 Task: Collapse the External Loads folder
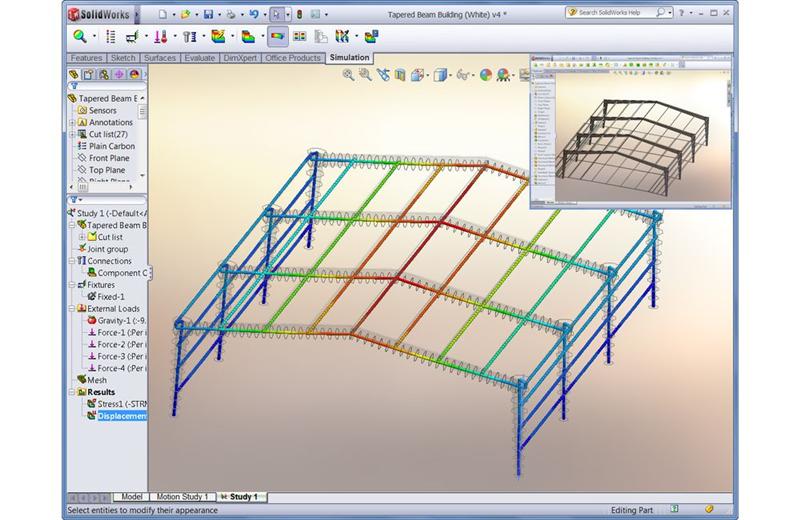click(73, 308)
